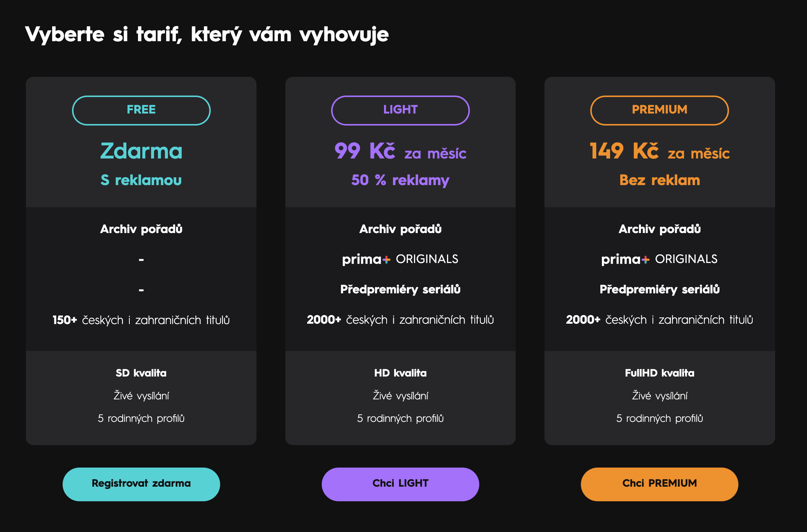Screen dimensions: 807x532
Task: Click the 150+ titles text in FREE card
Action: pyautogui.click(x=141, y=320)
